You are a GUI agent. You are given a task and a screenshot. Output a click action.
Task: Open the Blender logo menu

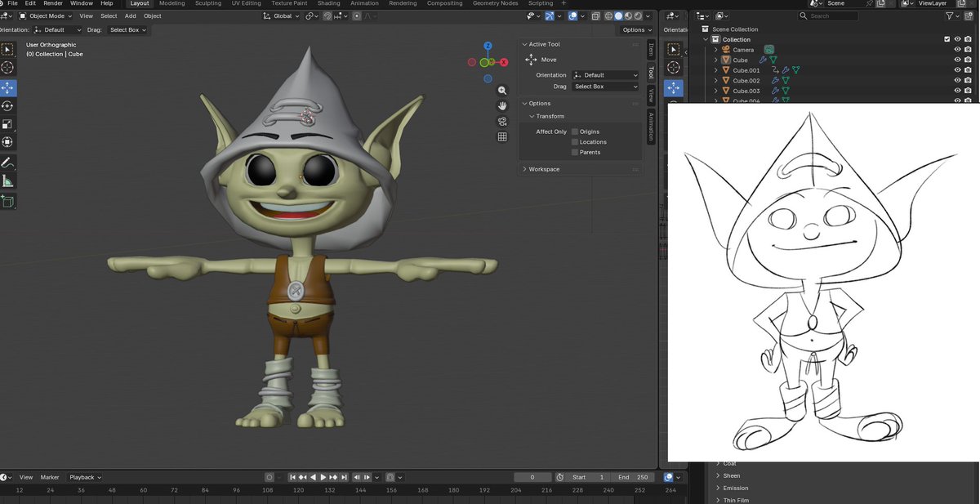click(2, 3)
